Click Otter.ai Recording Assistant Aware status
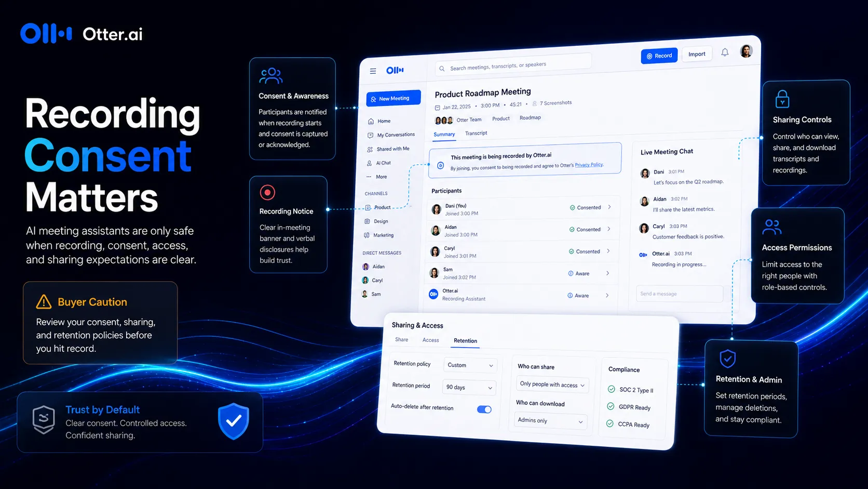This screenshot has height=489, width=868. [578, 295]
